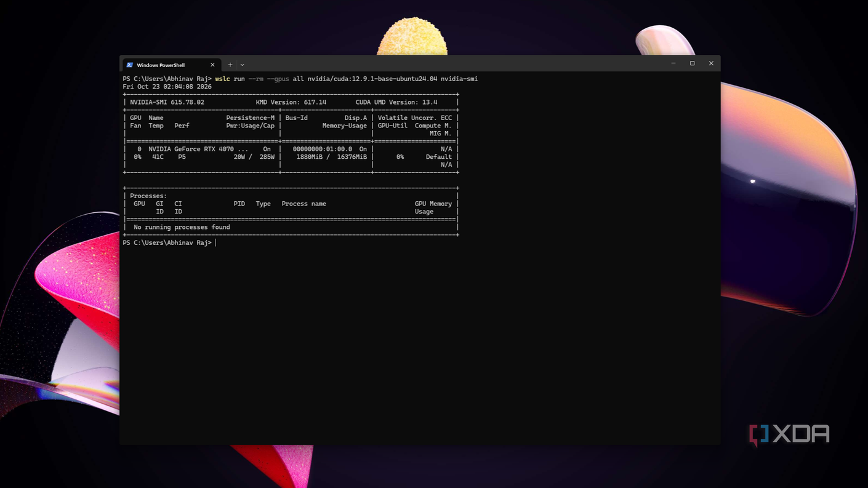Click the "P5" performance state
Screen dimensions: 868x488
pyautogui.click(x=182, y=157)
